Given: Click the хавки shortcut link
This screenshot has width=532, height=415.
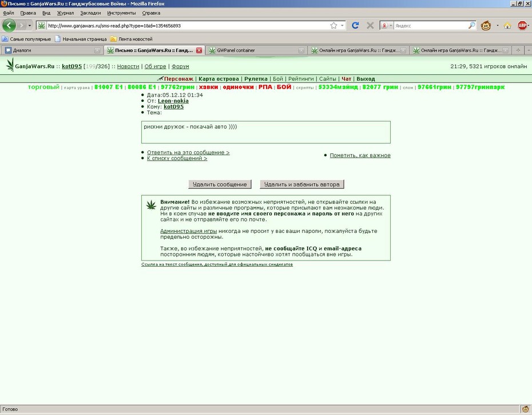Looking at the screenshot, I should pyautogui.click(x=208, y=87).
